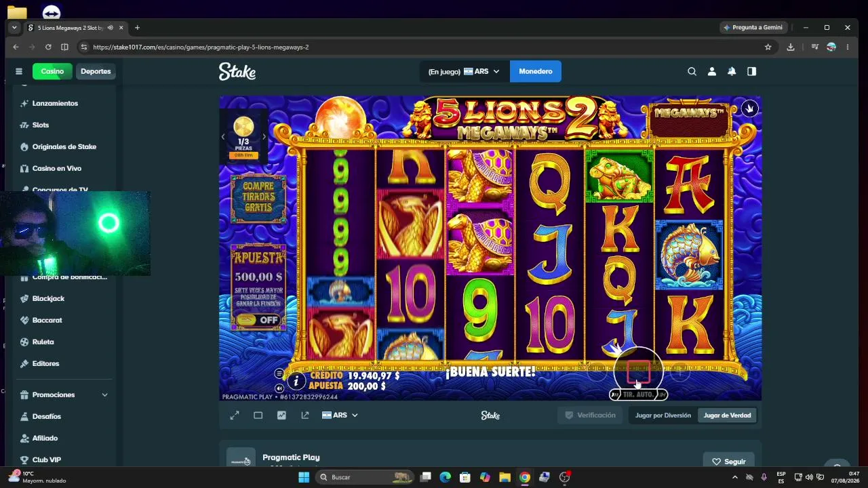Open Originales de Stake in the sidebar
The width and height of the screenshot is (868, 488).
[64, 146]
